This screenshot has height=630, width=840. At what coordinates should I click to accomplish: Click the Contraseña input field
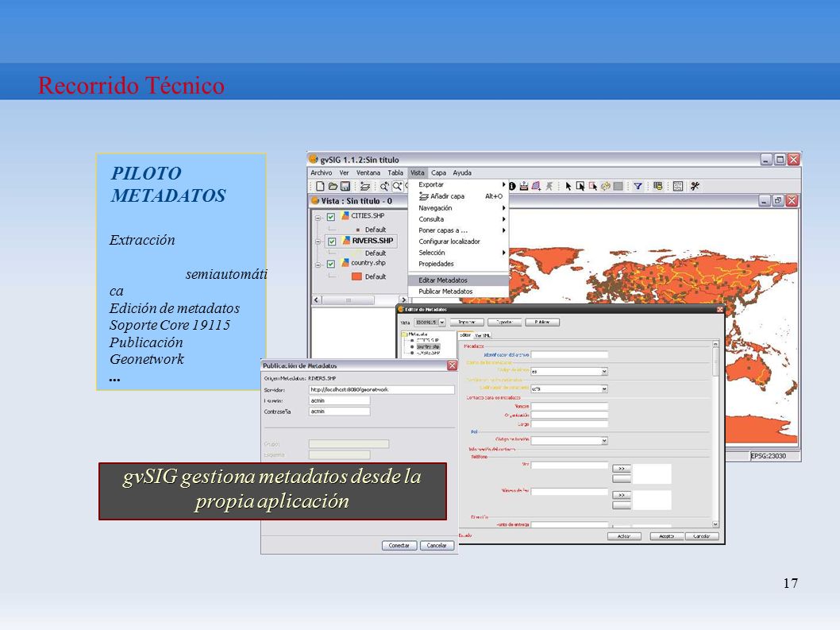[x=340, y=412]
